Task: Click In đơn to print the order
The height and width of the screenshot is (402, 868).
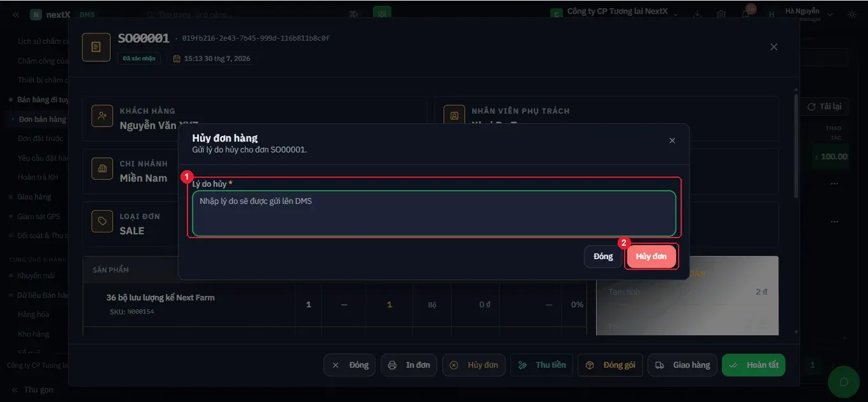Action: click(409, 365)
